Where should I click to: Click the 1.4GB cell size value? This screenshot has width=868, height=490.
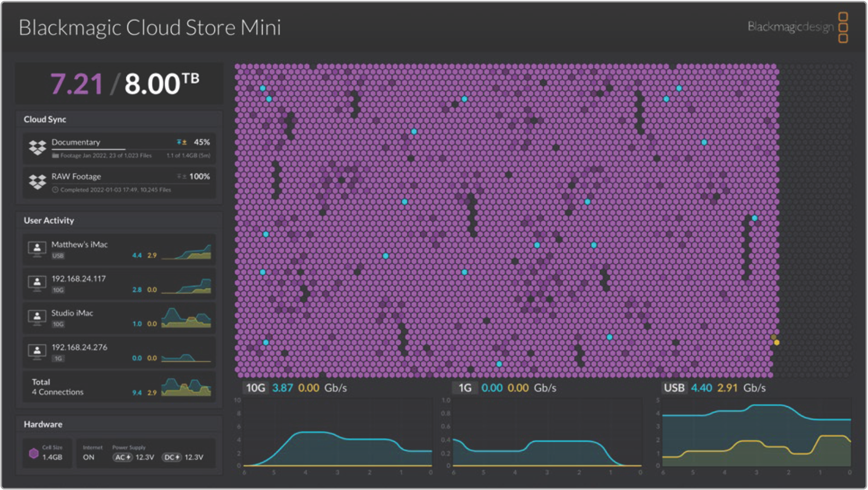click(53, 458)
